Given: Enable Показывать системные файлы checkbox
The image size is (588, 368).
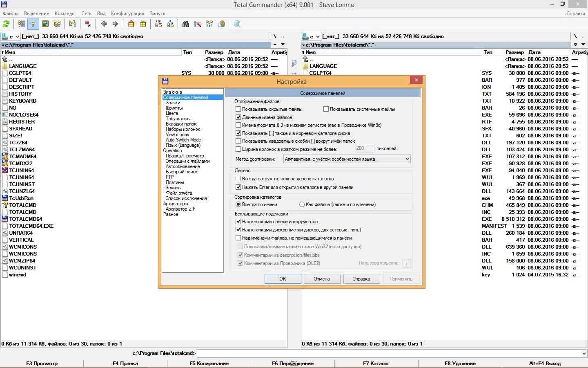Looking at the screenshot, I should click(x=326, y=109).
